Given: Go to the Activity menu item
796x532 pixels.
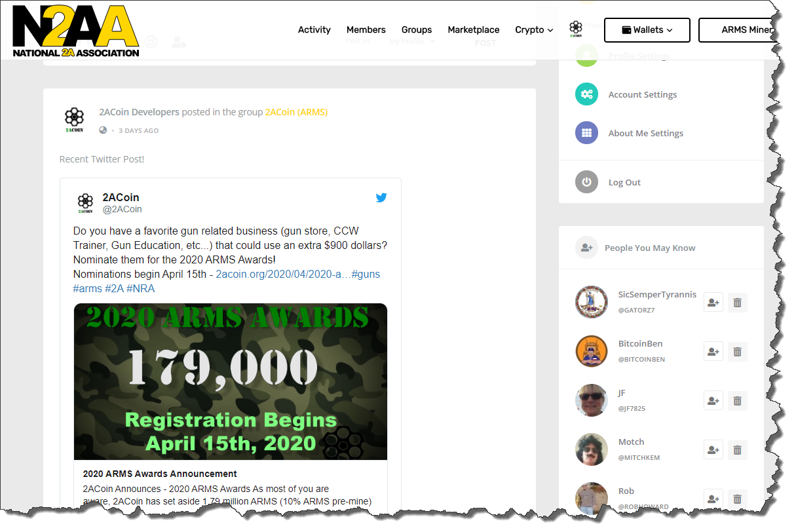Looking at the screenshot, I should [314, 29].
